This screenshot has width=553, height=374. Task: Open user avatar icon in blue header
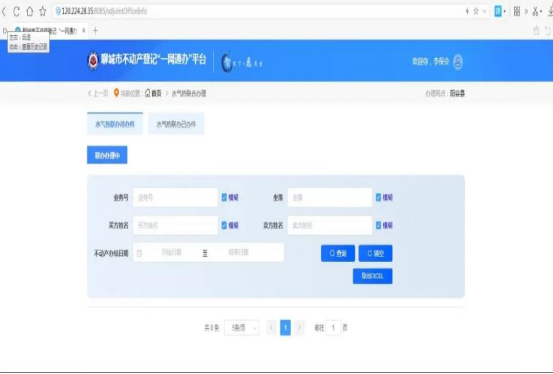(x=457, y=62)
